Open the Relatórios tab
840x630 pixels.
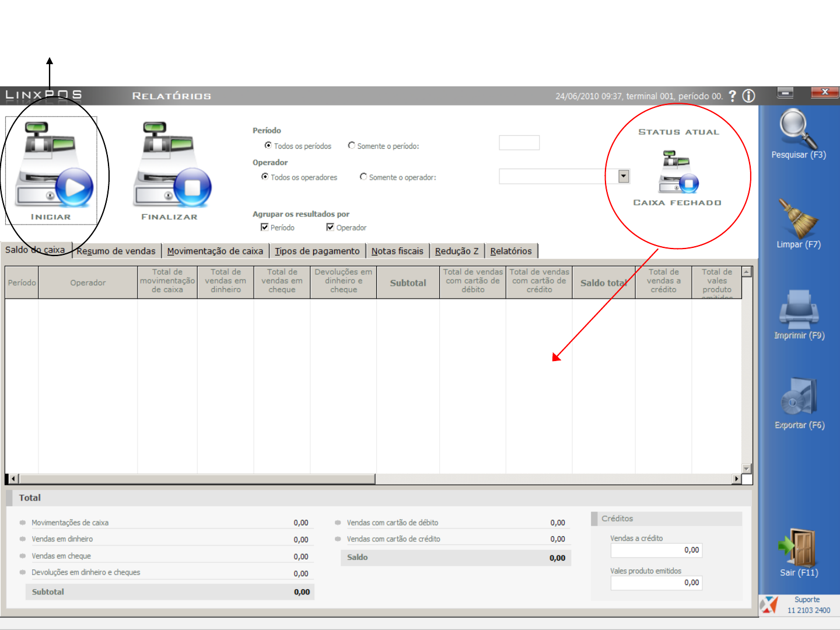[511, 251]
